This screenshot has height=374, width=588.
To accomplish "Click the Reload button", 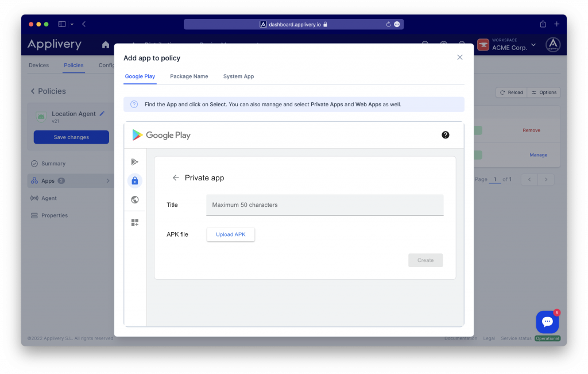I will [511, 92].
